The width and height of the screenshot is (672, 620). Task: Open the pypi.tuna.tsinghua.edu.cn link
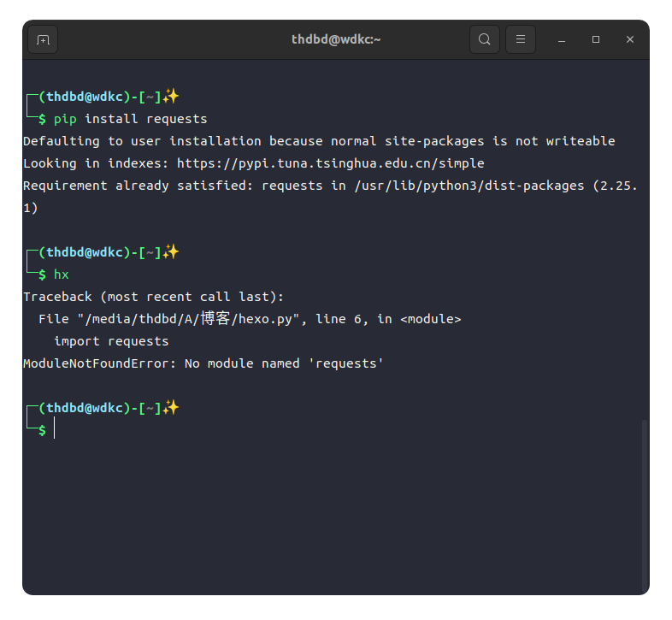(x=330, y=163)
